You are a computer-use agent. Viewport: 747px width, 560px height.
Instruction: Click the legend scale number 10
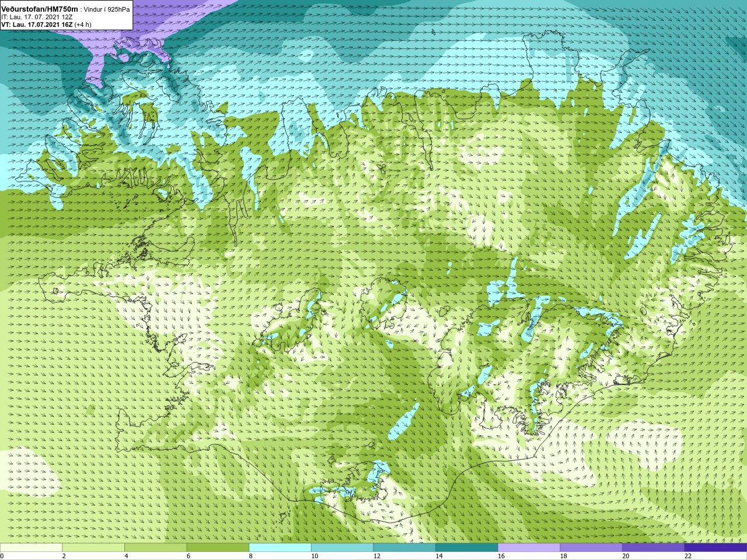[315, 556]
